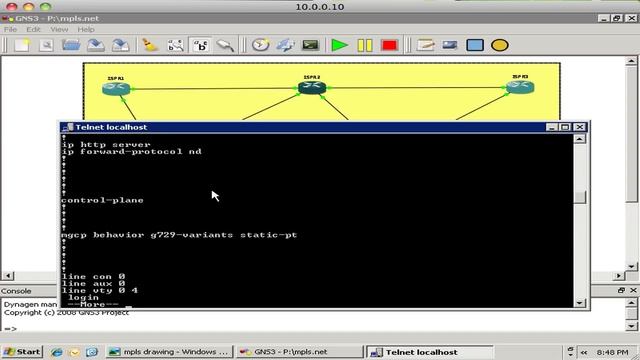Toggle show interface names icon
The height and width of the screenshot is (360, 640).
tap(176, 45)
